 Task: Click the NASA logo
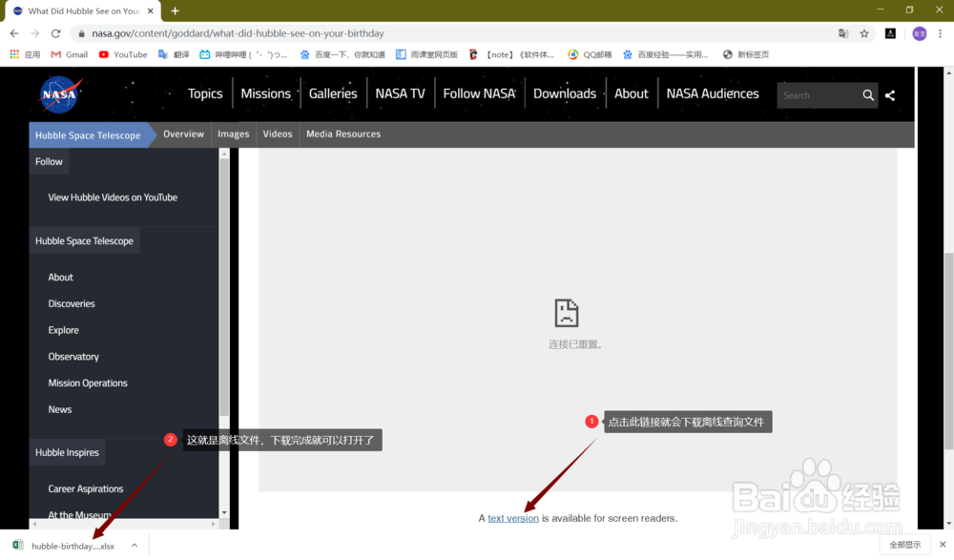click(60, 94)
